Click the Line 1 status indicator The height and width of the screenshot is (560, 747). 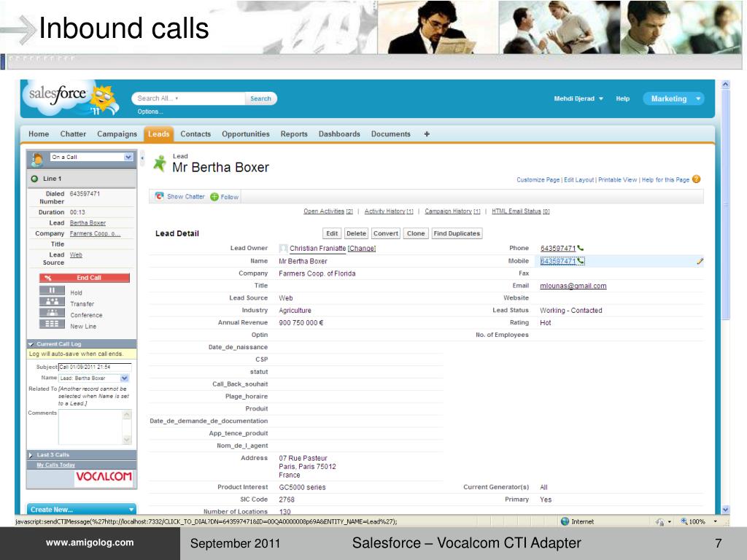pyautogui.click(x=34, y=179)
